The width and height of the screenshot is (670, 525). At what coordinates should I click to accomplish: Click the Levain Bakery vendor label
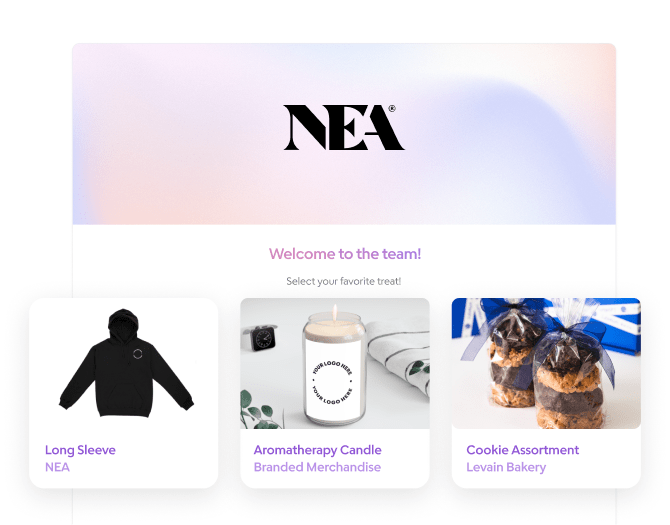click(506, 467)
